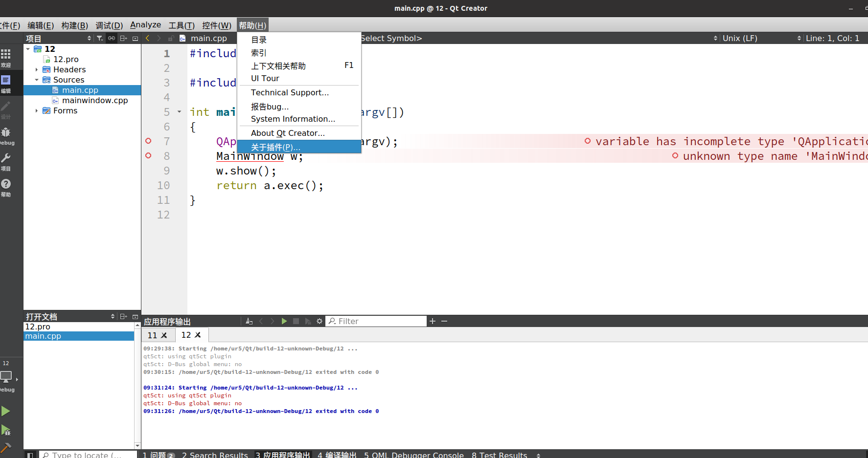The height and width of the screenshot is (458, 868).
Task: Open the filter tree options in the project panel
Action: 100,38
